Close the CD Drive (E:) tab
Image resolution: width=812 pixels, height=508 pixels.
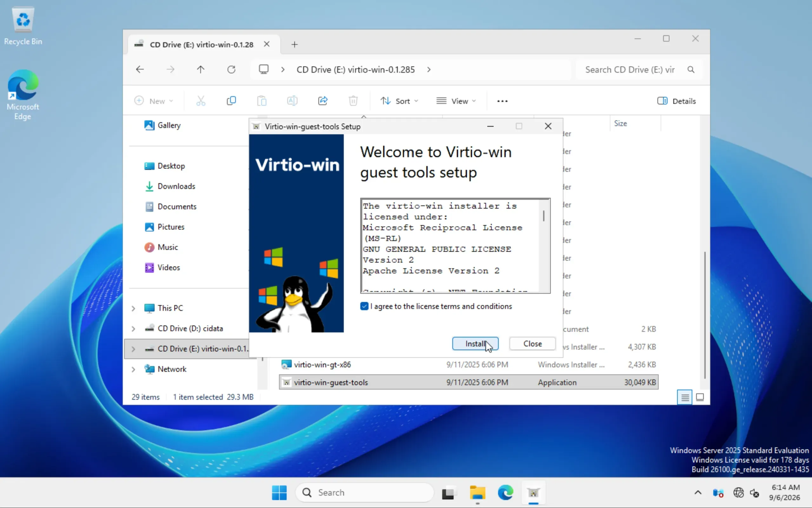pos(267,44)
